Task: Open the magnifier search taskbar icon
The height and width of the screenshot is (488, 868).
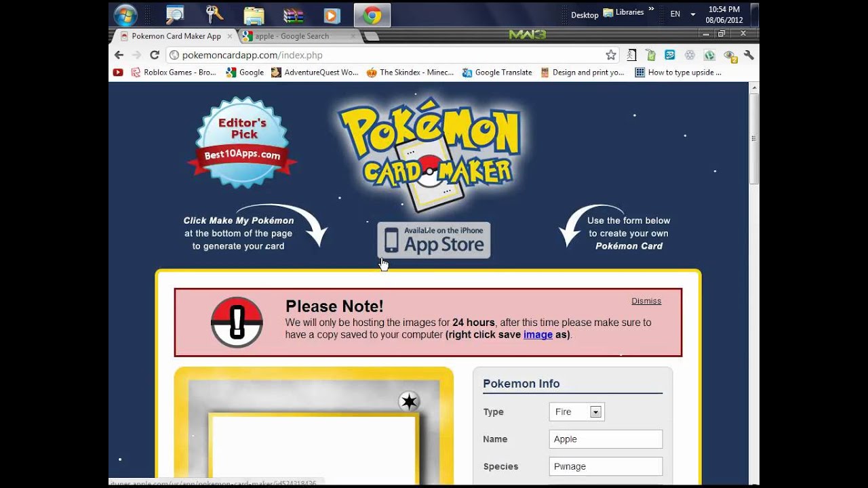Action: [x=174, y=14]
